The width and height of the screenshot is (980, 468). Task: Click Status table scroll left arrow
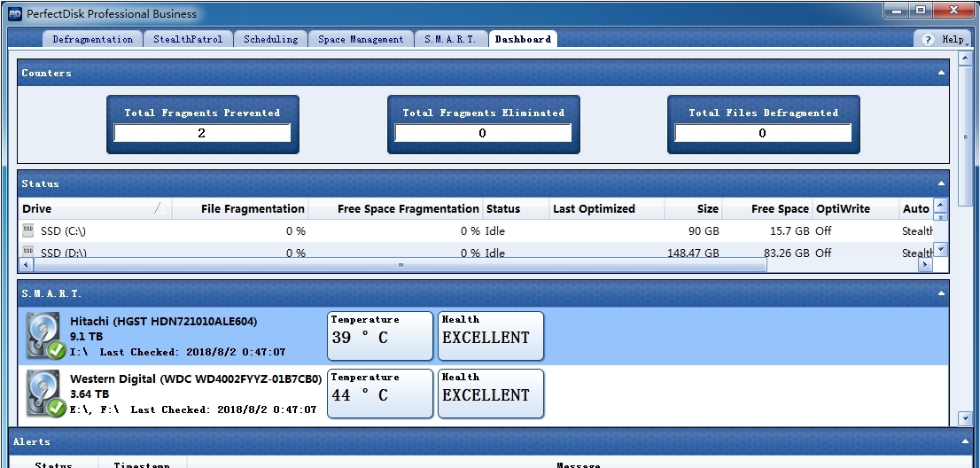pyautogui.click(x=27, y=265)
